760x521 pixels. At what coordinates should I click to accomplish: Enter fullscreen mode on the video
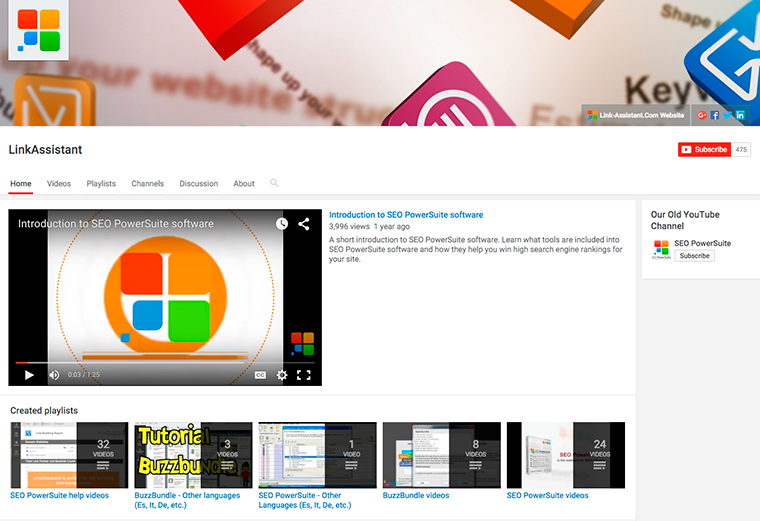304,375
